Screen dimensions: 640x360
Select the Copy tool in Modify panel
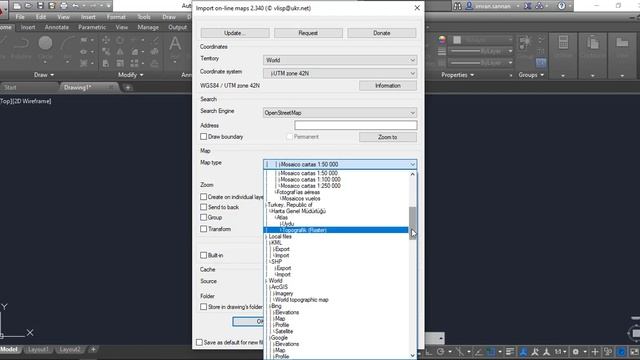(106, 51)
